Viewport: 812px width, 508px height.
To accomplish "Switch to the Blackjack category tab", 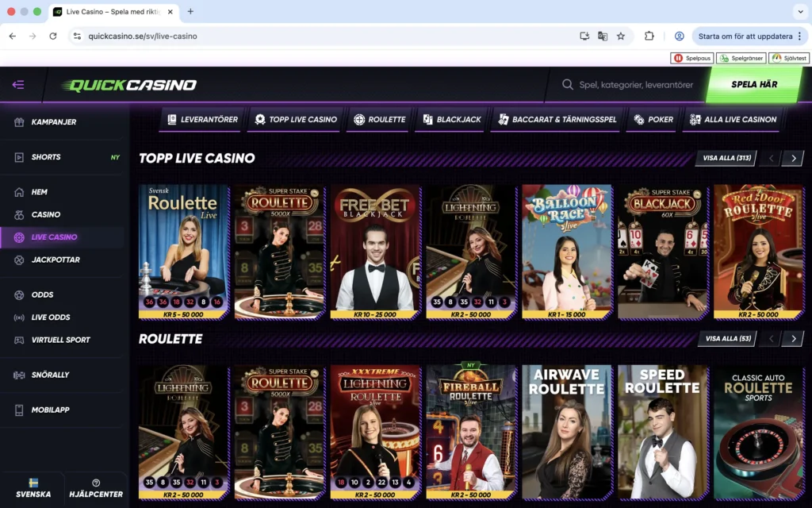I will [x=450, y=120].
